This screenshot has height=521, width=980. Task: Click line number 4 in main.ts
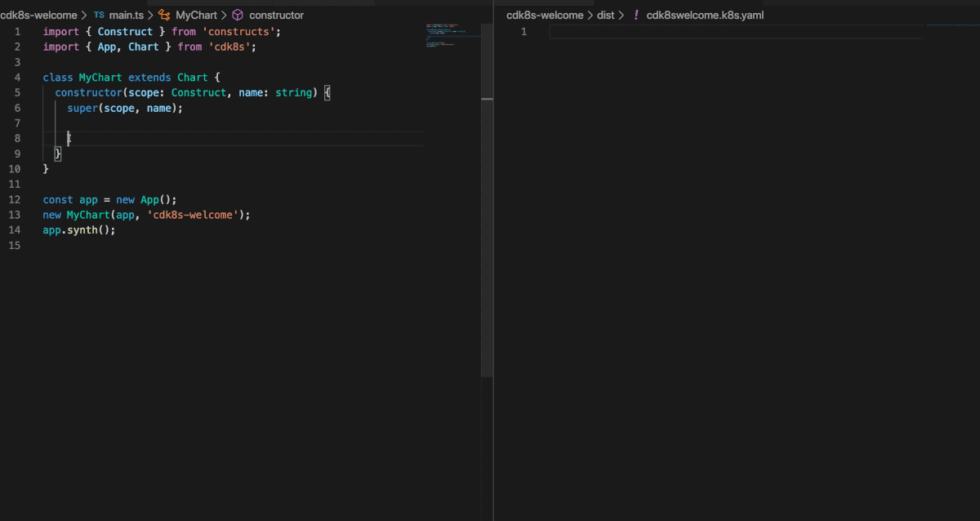pos(17,77)
